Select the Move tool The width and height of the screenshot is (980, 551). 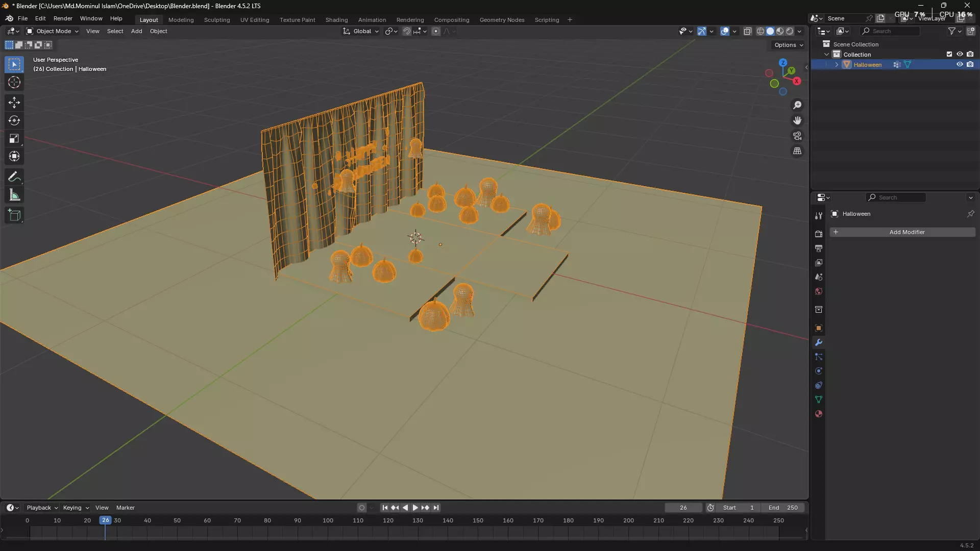tap(14, 103)
